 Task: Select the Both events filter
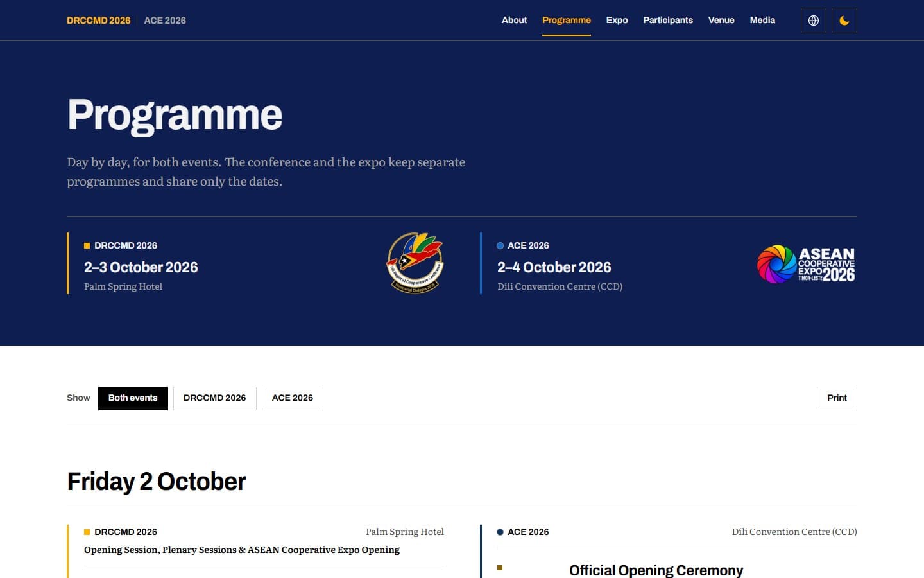pos(133,398)
